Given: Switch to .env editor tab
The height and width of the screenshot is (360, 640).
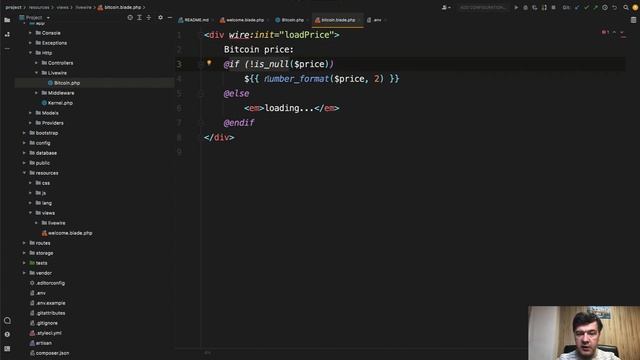Looking at the screenshot, I should point(375,20).
